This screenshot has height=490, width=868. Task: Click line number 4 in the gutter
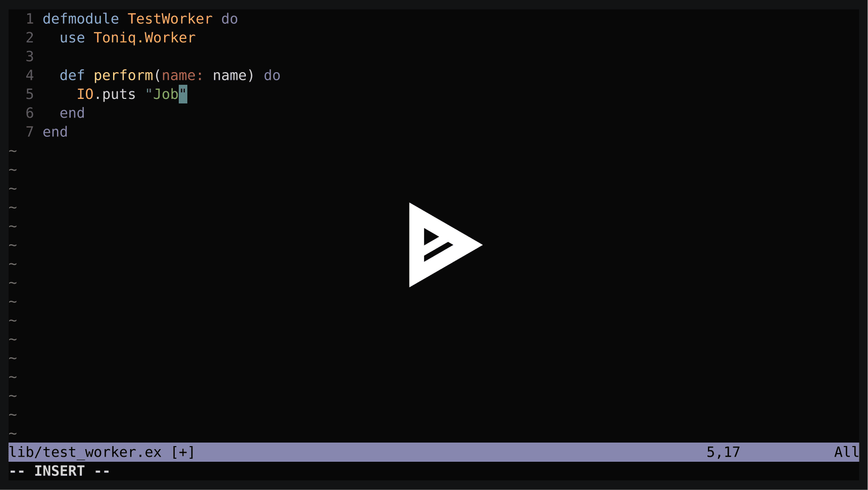tap(29, 75)
